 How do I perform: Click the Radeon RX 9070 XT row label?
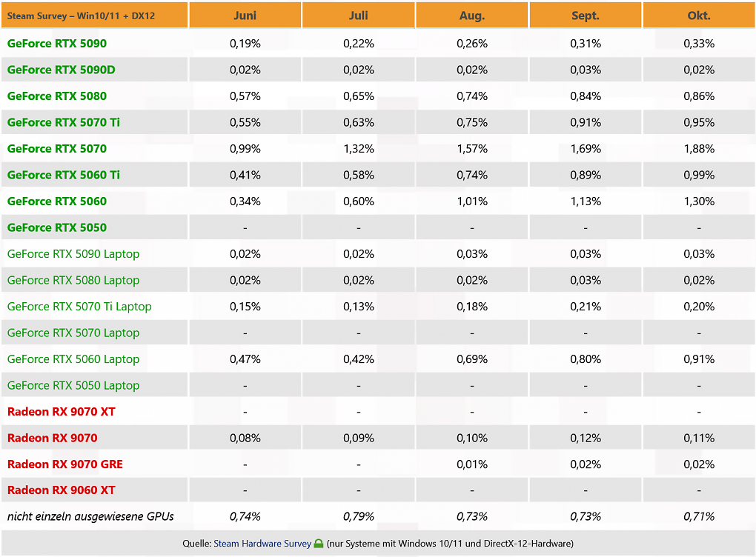62,412
